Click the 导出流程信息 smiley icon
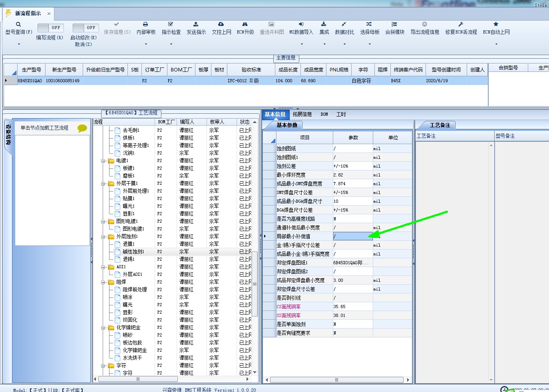Image resolution: width=549 pixels, height=392 pixels. (x=425, y=24)
